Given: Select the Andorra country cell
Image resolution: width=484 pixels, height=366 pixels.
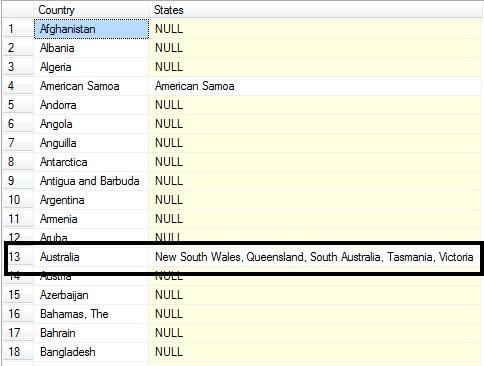Looking at the screenshot, I should click(x=91, y=105).
